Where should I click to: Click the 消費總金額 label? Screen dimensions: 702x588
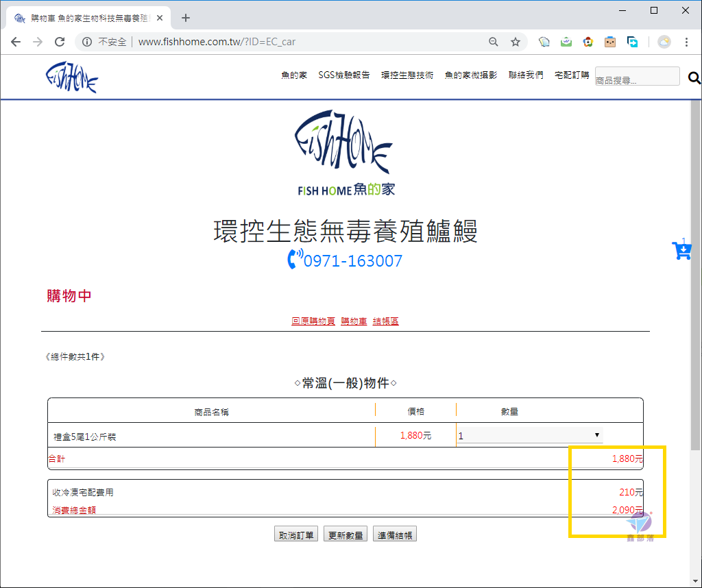click(74, 510)
